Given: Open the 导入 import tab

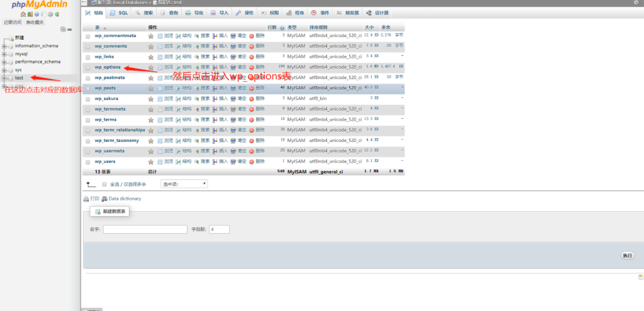Looking at the screenshot, I should pos(219,13).
